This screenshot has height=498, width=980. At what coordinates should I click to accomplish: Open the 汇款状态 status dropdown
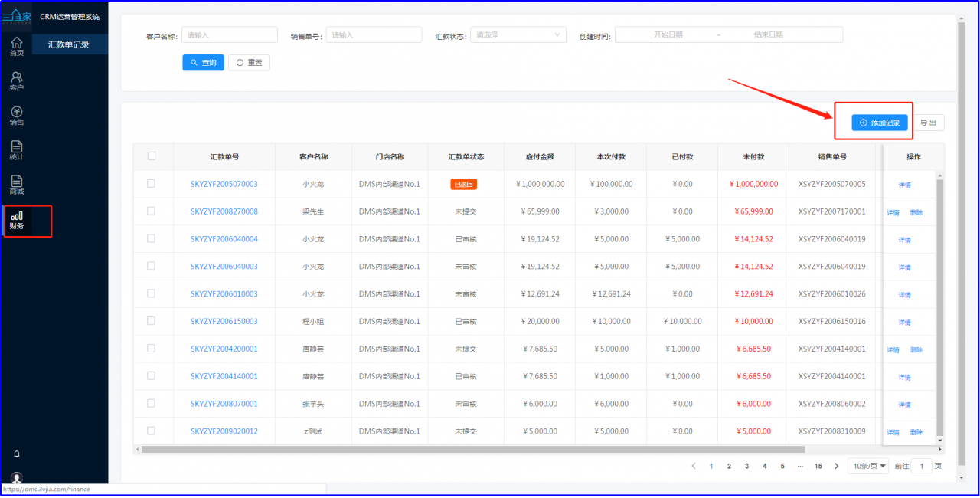(518, 34)
